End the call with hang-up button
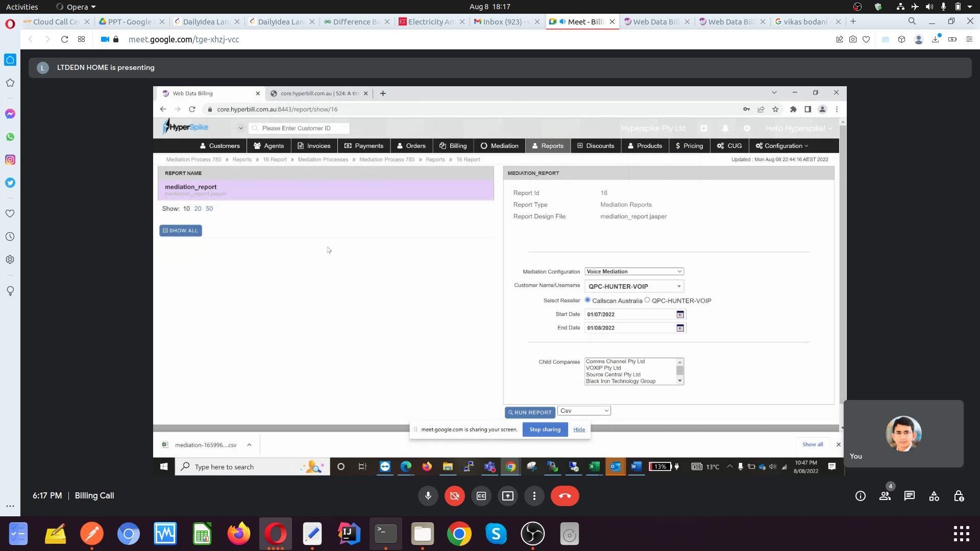Screen dimensions: 980x551 click(565, 496)
